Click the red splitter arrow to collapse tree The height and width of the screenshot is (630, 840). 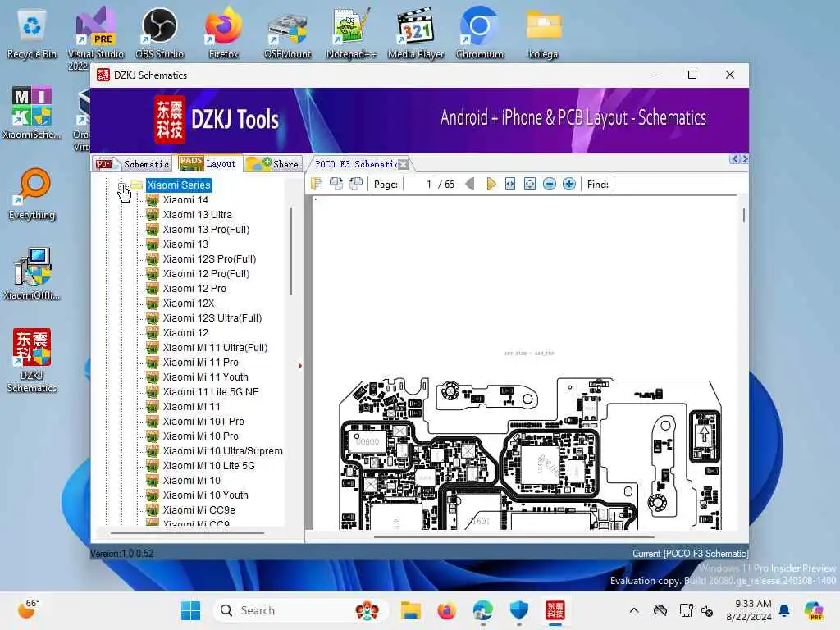300,366
